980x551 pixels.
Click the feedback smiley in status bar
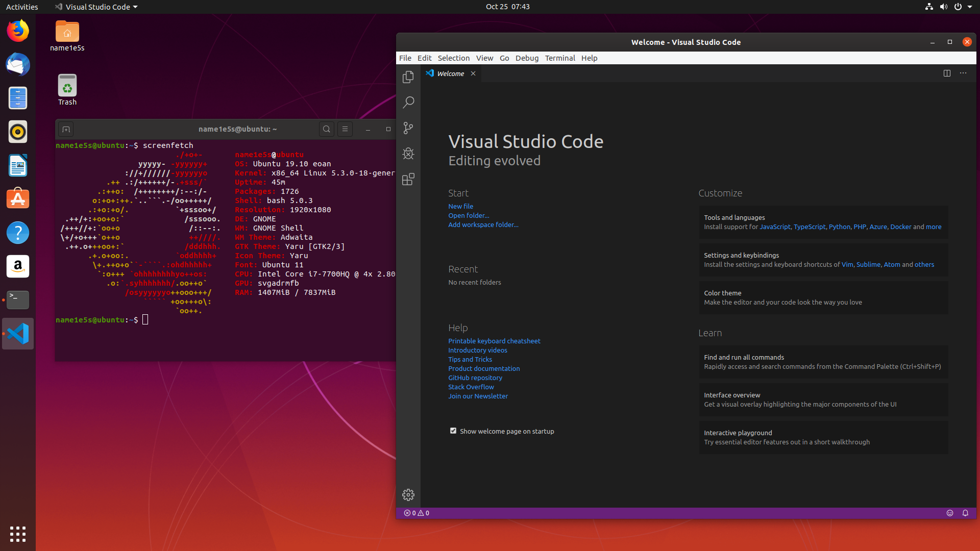click(x=950, y=513)
